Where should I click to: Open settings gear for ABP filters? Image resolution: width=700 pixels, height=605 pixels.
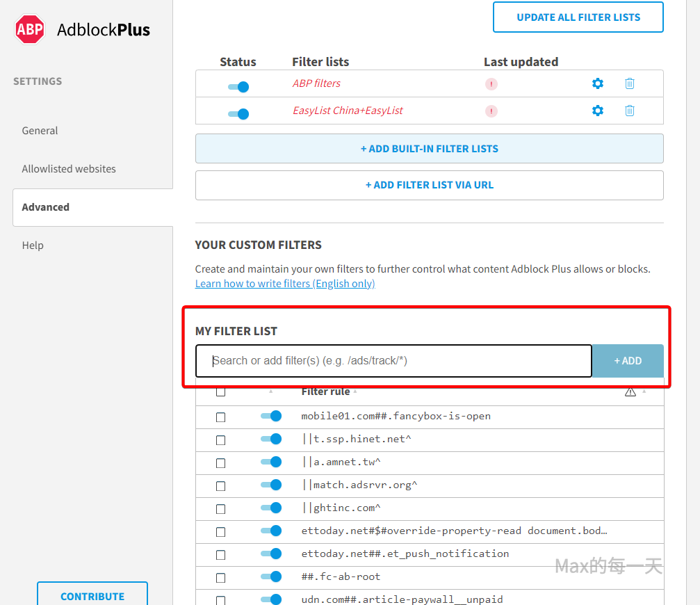click(597, 83)
